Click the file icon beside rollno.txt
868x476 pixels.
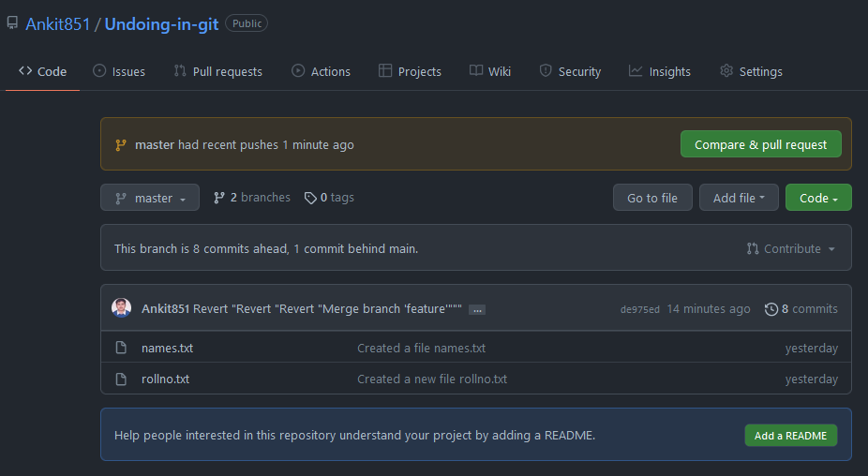click(121, 379)
